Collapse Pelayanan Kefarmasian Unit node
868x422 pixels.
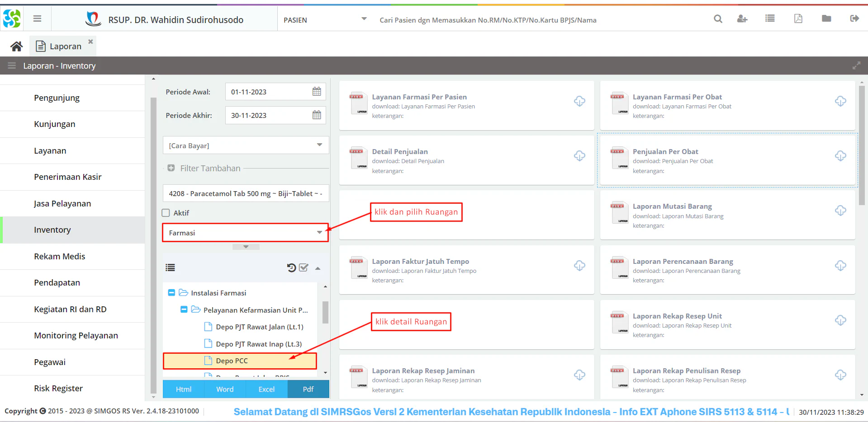click(184, 310)
